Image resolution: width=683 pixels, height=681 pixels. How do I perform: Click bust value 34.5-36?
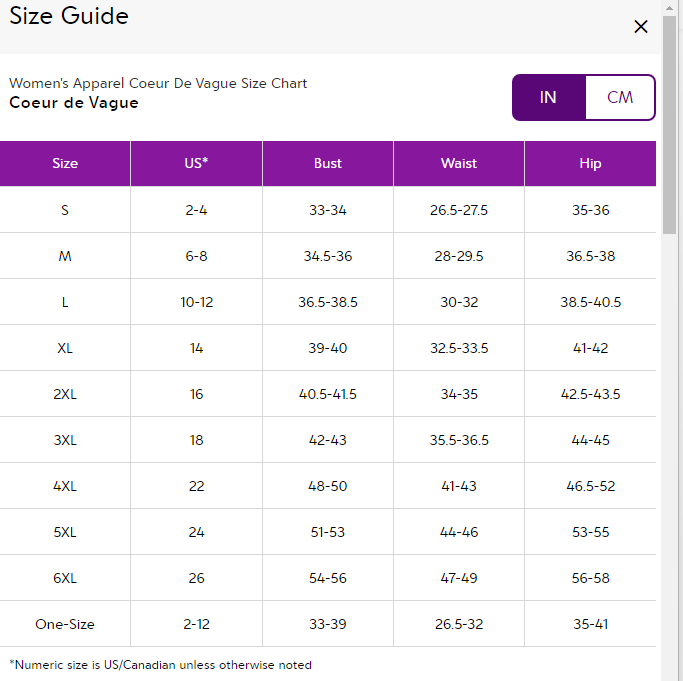click(328, 256)
